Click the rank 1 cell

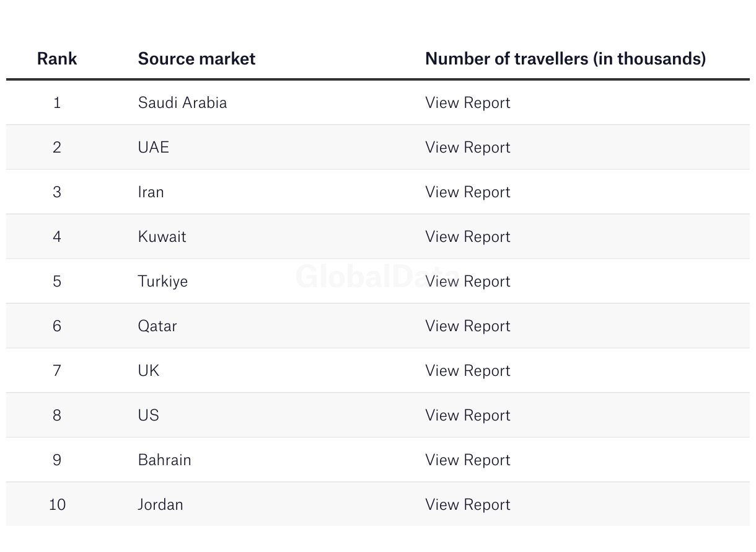click(x=57, y=103)
